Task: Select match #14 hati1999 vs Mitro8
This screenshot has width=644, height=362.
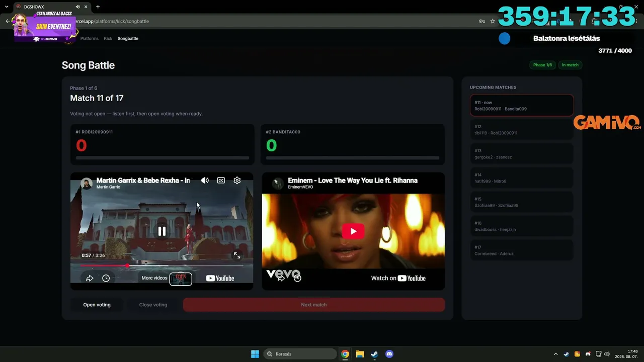Action: click(x=521, y=178)
